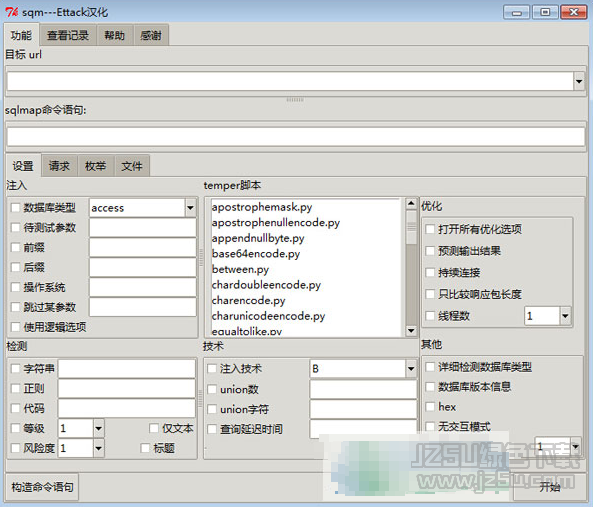Enable 打开所有优化选项 checkbox

[430, 229]
